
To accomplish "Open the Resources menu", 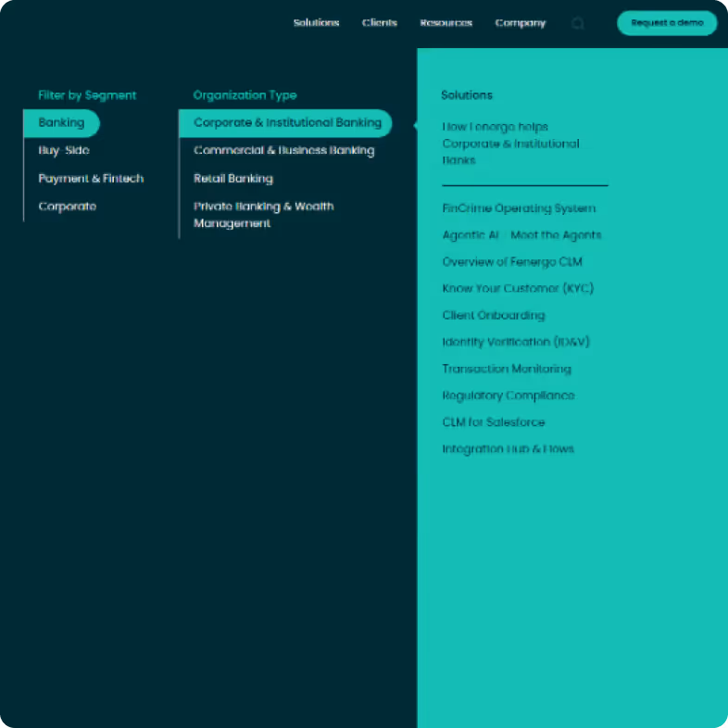I will pos(446,23).
